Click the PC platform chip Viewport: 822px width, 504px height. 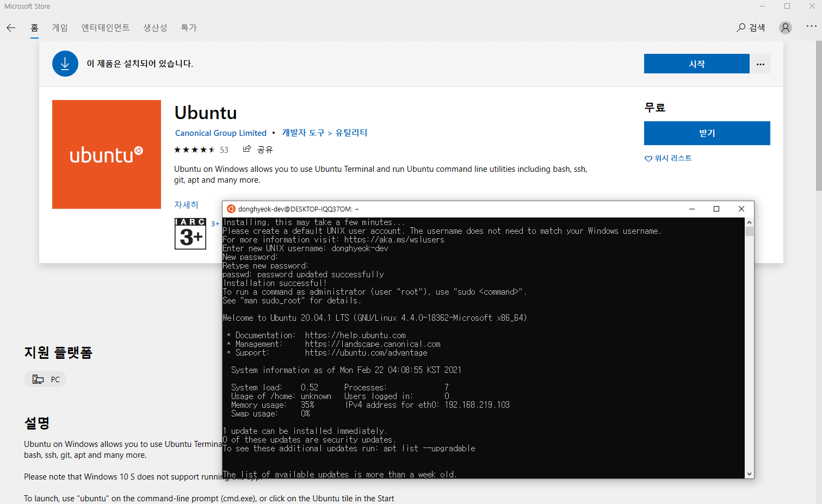45,379
